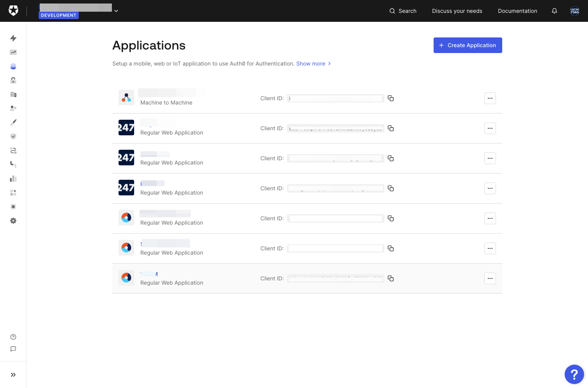
Task: Open the user avatar in top bar
Action: 575,11
